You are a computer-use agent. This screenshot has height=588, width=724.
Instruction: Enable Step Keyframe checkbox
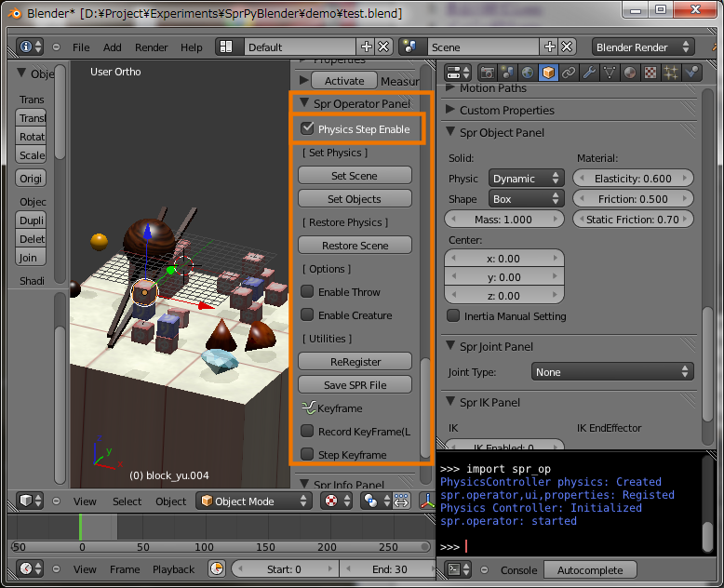click(x=307, y=454)
